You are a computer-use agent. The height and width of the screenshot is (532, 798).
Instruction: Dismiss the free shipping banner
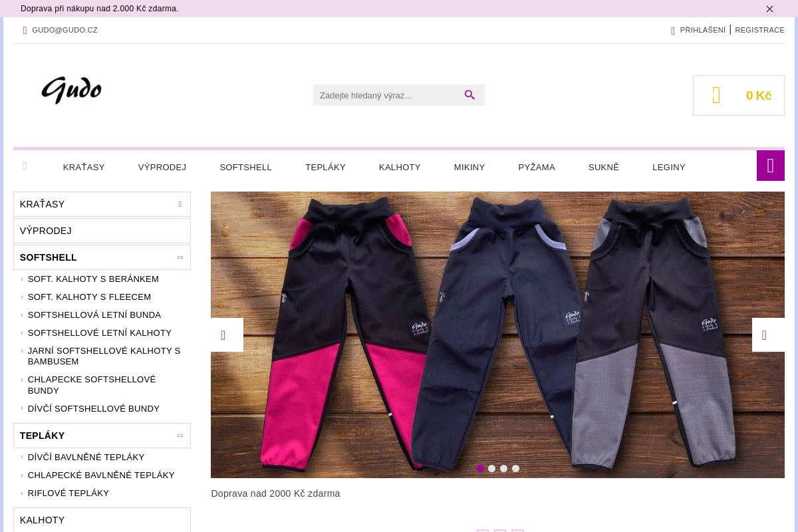(769, 9)
